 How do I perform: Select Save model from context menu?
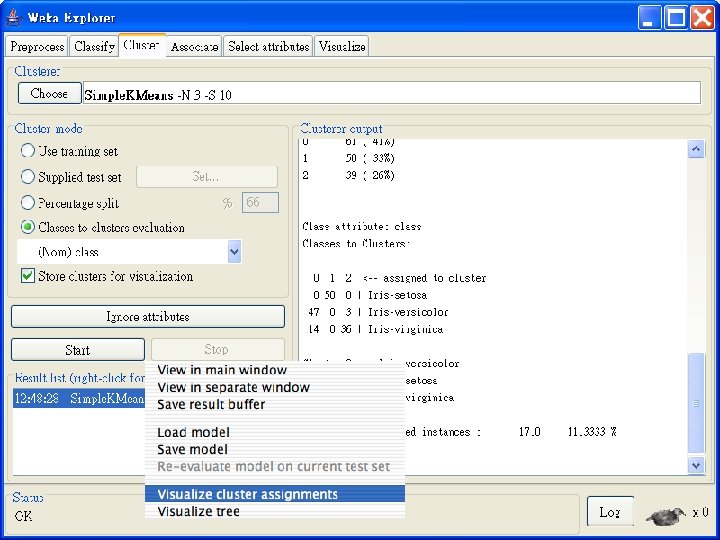tap(275, 449)
